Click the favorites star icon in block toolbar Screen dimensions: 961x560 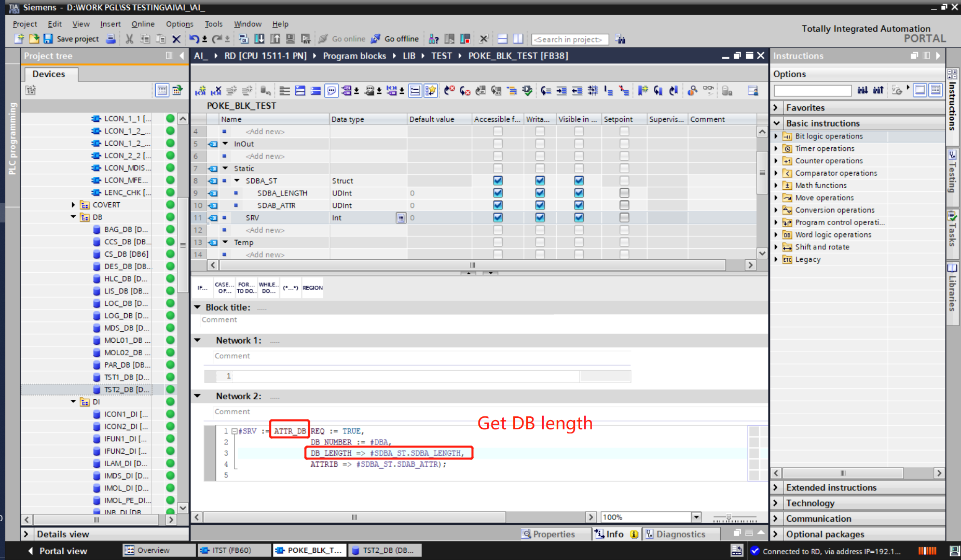[x=431, y=91]
